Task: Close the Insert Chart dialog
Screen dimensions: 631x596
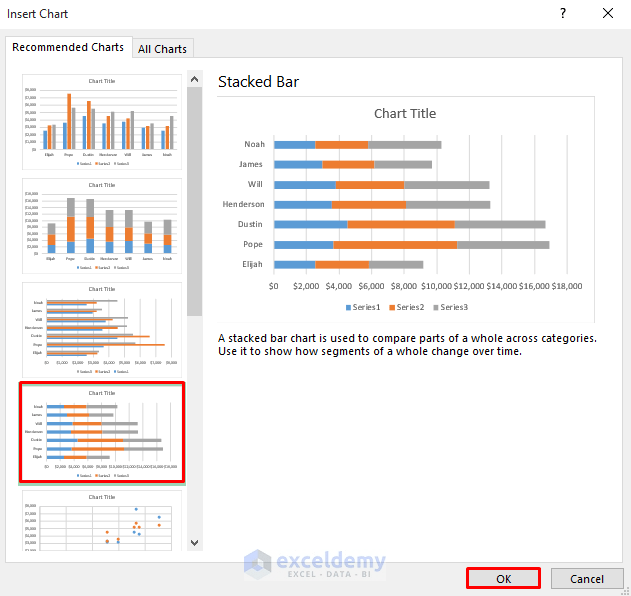Action: [608, 13]
